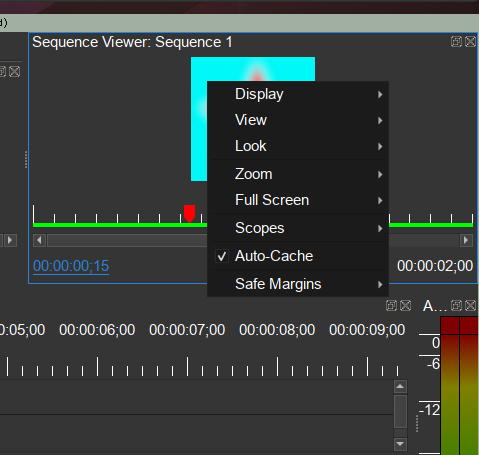Float the audio meter panel
This screenshot has height=455, width=479.
pyautogui.click(x=456, y=305)
